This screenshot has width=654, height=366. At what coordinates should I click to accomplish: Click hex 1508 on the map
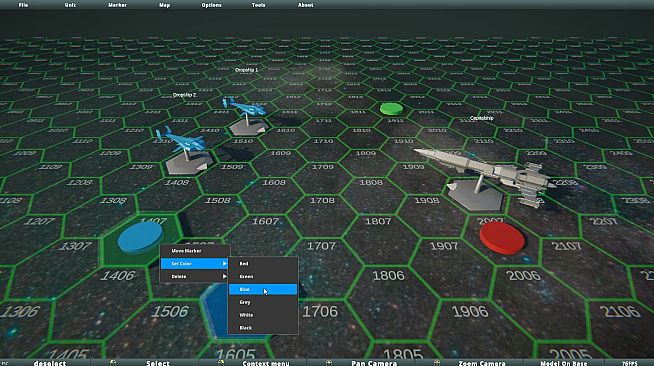click(x=218, y=201)
